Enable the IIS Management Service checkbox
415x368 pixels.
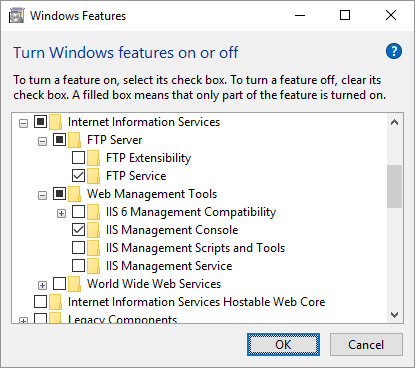78,266
